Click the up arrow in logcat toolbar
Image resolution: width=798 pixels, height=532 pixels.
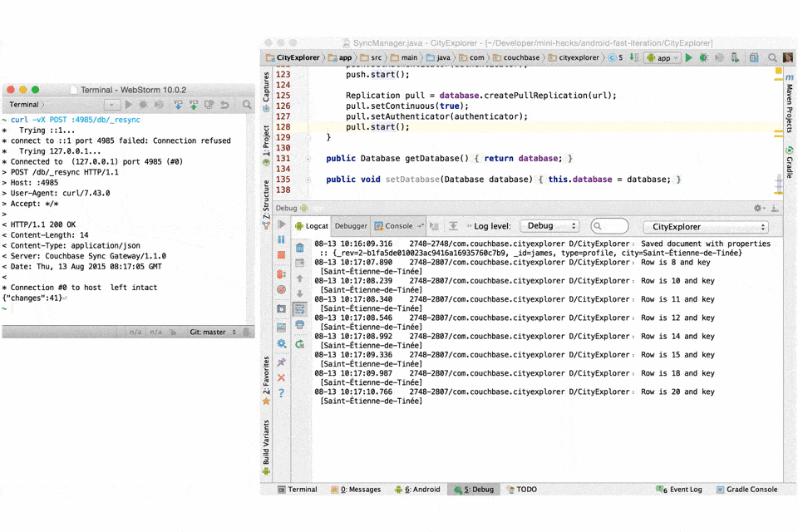coord(300,278)
